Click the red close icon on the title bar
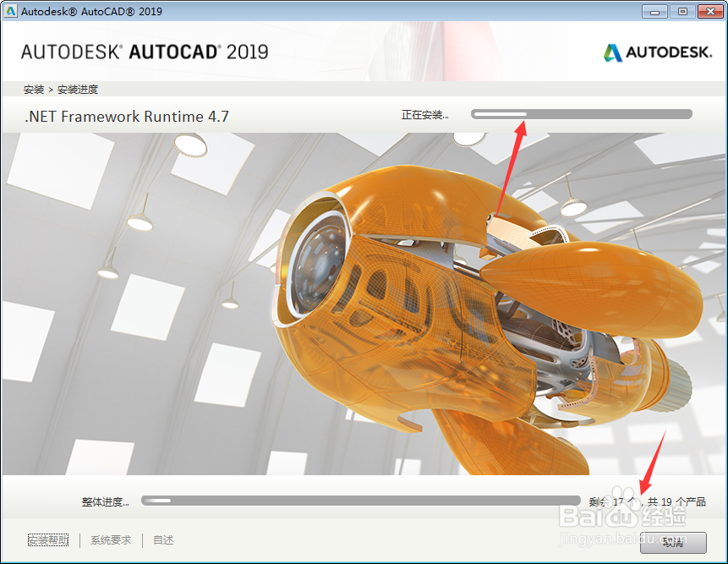 (x=710, y=11)
